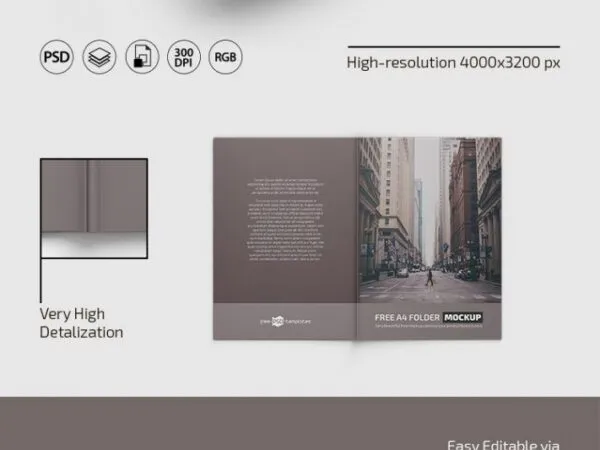This screenshot has width=600, height=450.
Task: Click the RGB color mode badge
Action: coord(225,57)
